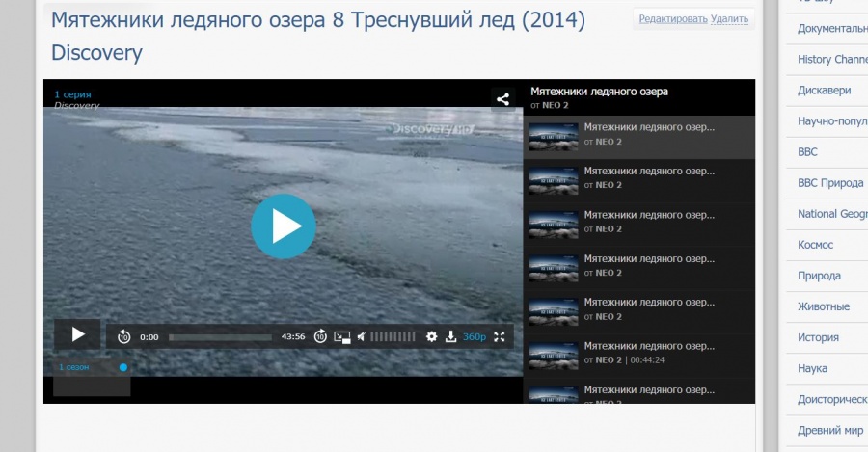Image resolution: width=868 pixels, height=452 pixels.
Task: Select the Дискавери sidebar category
Action: pyautogui.click(x=825, y=91)
